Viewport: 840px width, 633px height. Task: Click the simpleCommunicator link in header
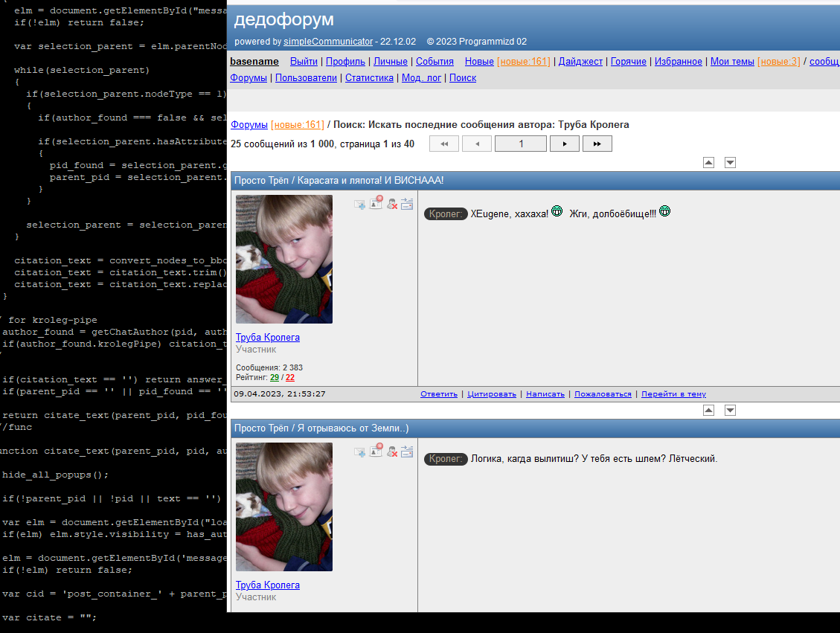(x=328, y=41)
